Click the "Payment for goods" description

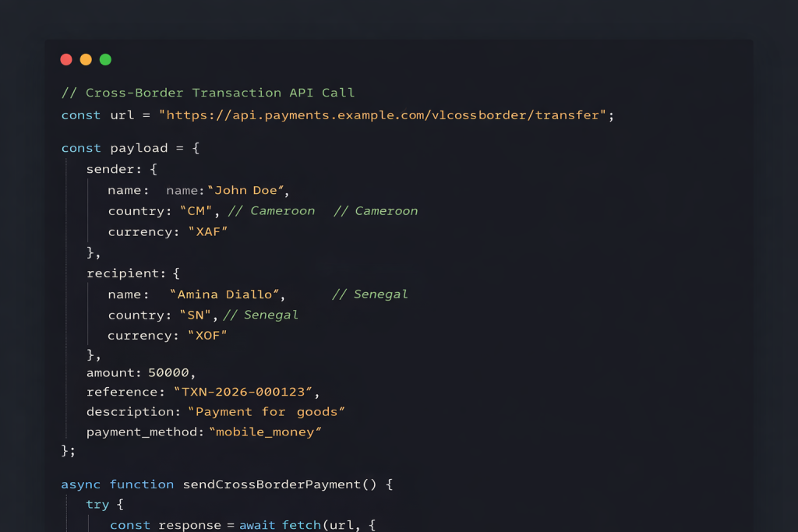266,411
